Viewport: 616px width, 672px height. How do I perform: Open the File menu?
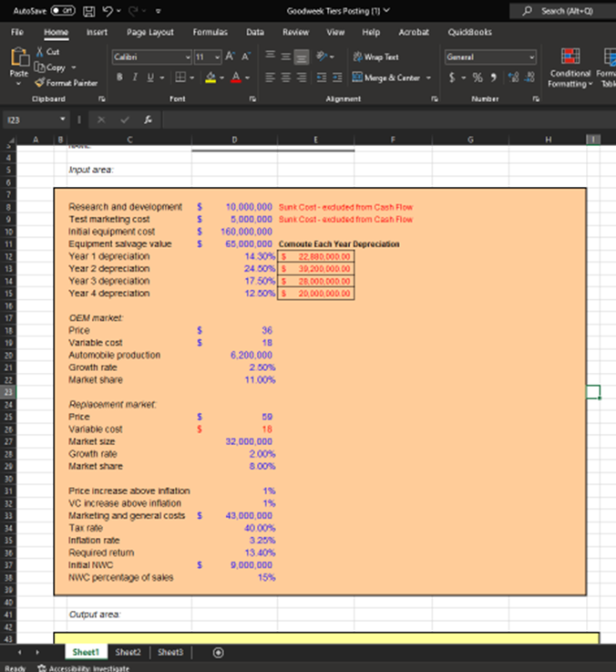[x=17, y=32]
